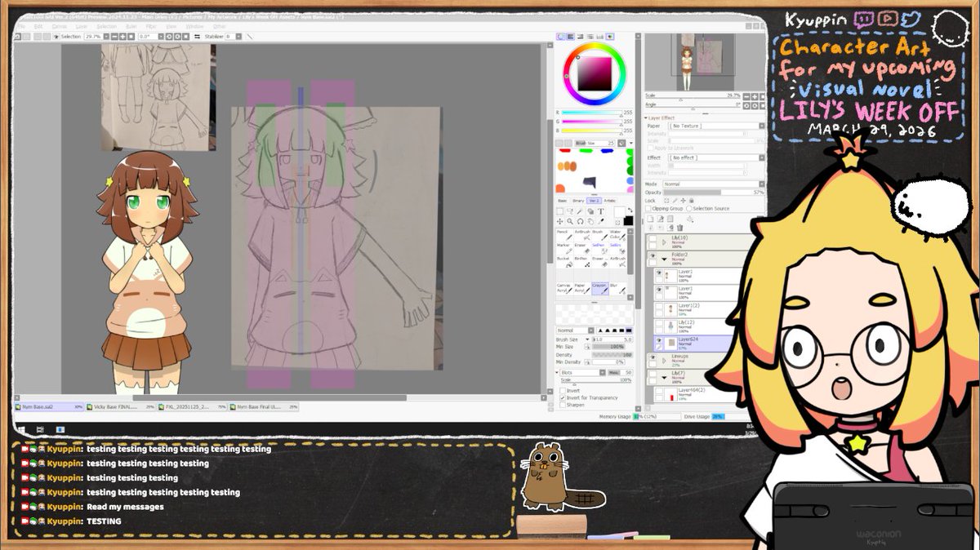Expand the Lily(10) layer folder
The height and width of the screenshot is (550, 980).
[664, 242]
